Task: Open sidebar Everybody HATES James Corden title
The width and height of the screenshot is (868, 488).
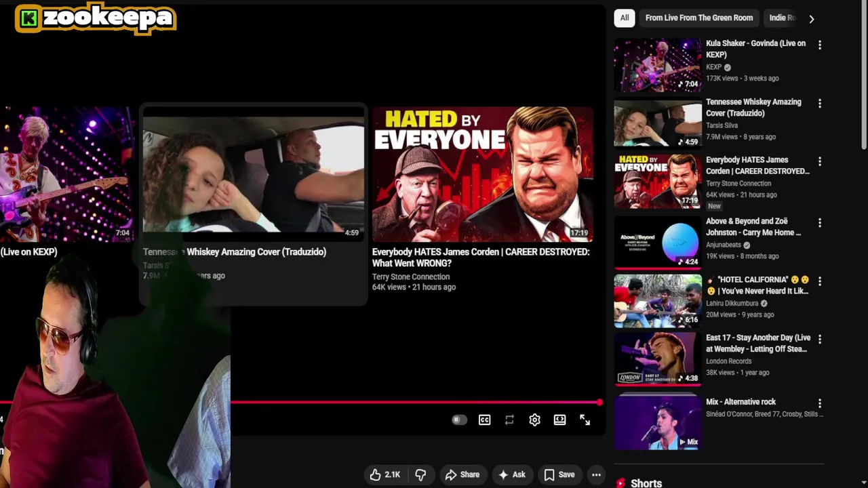Action: coord(757,165)
